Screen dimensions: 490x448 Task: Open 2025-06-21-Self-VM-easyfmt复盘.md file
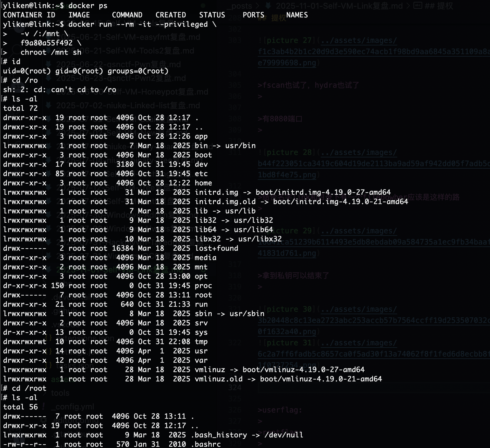(x=128, y=37)
